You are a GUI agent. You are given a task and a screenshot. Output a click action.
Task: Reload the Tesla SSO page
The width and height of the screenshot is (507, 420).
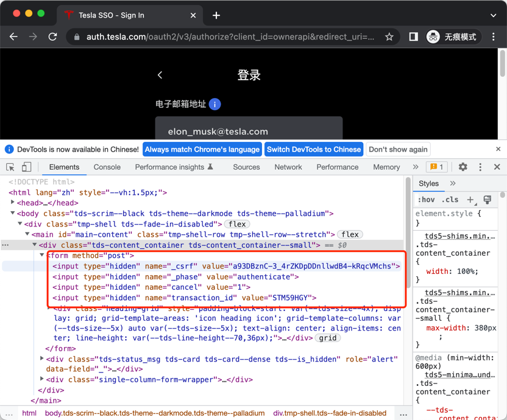click(52, 37)
